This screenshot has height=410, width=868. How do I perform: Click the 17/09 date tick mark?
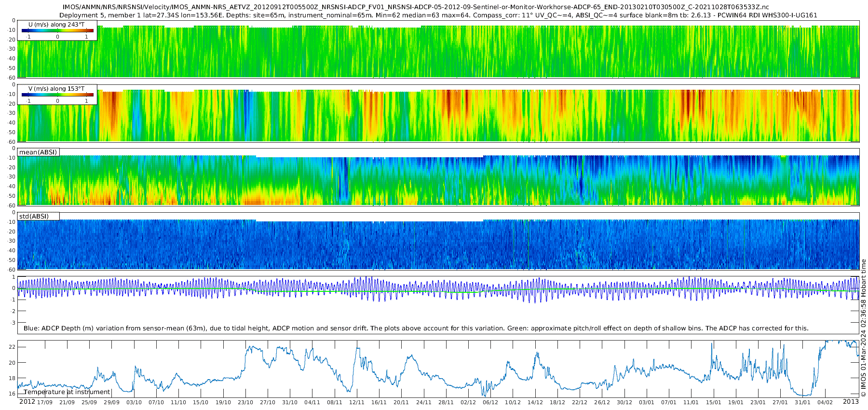pos(45,402)
